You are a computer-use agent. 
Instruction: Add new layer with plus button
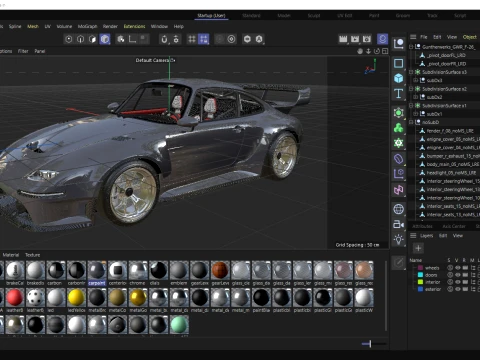[x=418, y=248]
